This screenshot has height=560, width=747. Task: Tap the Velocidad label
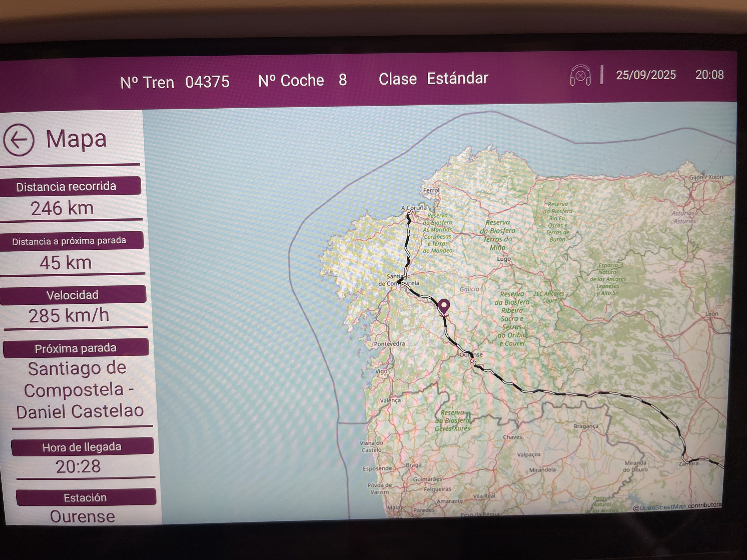tap(73, 295)
